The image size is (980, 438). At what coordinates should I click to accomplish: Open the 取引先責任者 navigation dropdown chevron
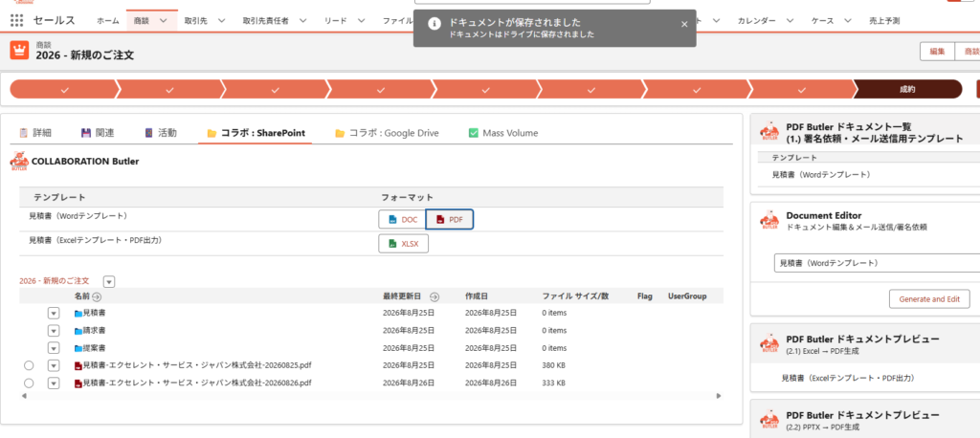[x=302, y=21]
